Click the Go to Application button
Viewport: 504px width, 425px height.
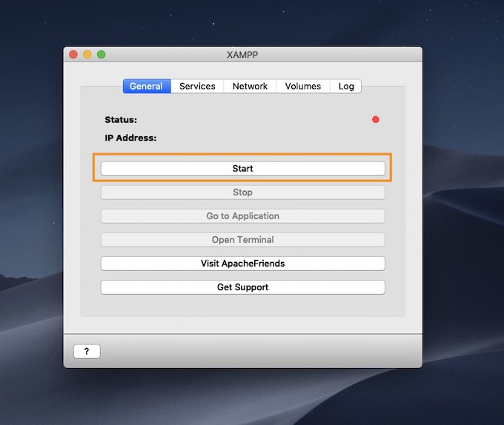tap(242, 216)
